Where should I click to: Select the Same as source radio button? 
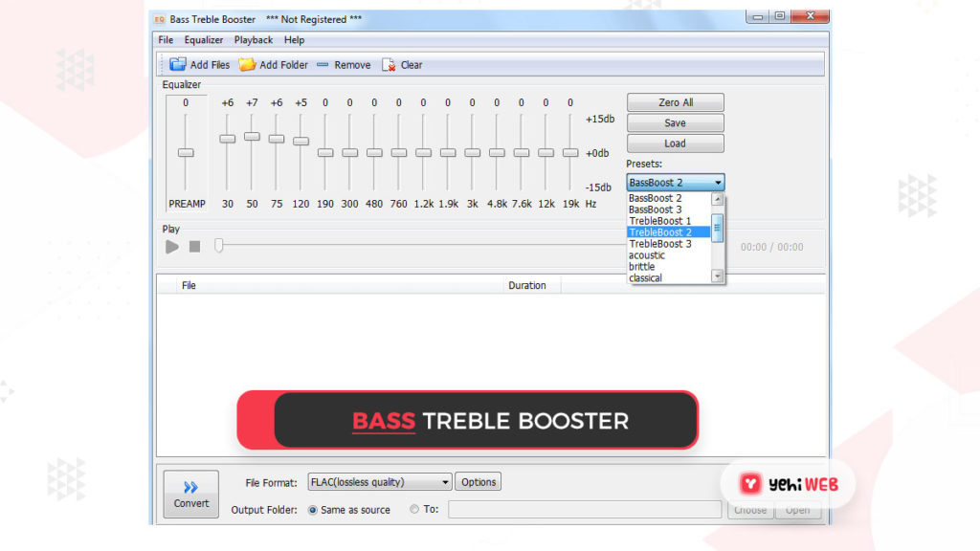pyautogui.click(x=313, y=510)
